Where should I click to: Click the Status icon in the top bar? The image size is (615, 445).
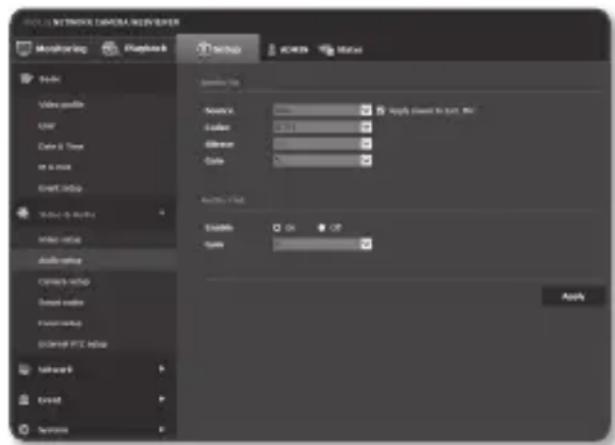[x=326, y=50]
